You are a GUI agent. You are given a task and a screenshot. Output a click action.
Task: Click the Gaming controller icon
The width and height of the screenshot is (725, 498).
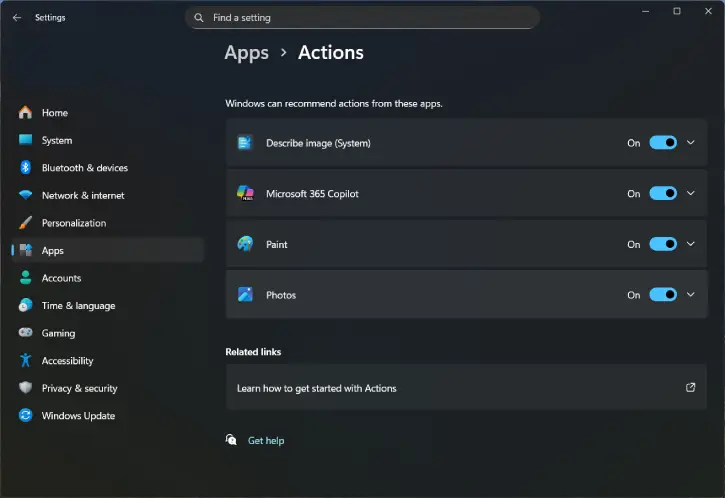25,332
